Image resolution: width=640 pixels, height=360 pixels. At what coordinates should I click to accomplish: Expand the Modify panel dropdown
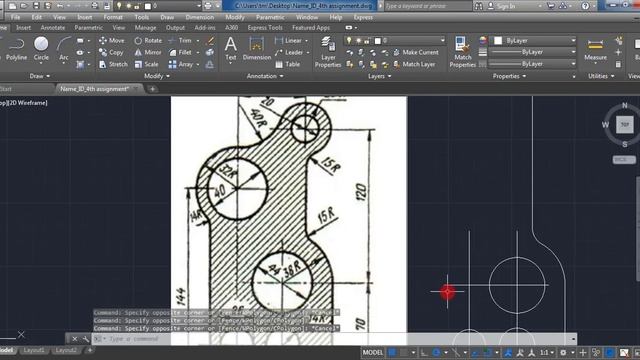(x=157, y=76)
